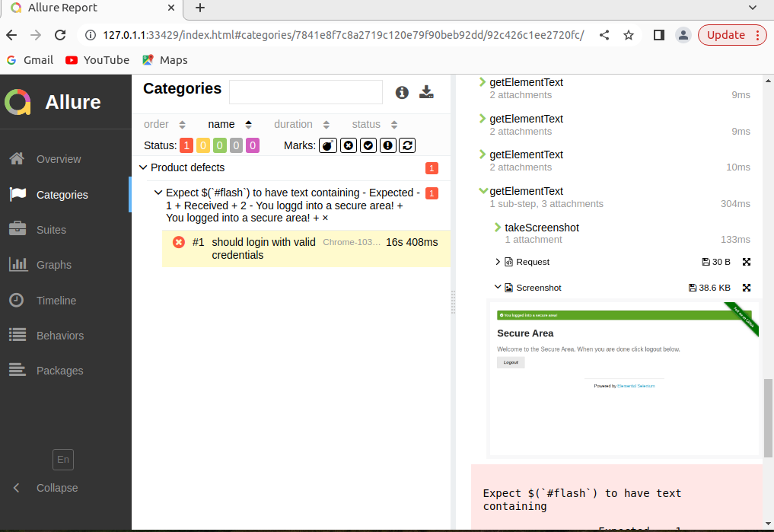Open the categories info tooltip icon

coord(401,92)
